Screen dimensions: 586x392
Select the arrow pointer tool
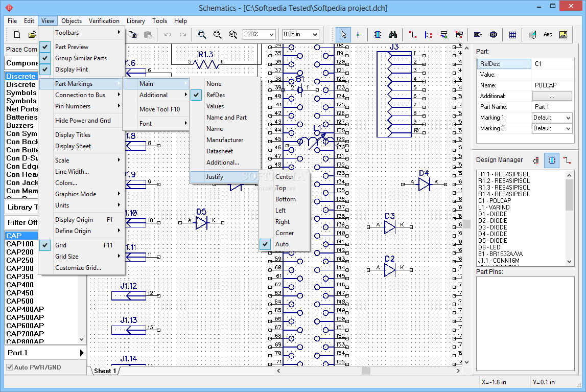(344, 35)
